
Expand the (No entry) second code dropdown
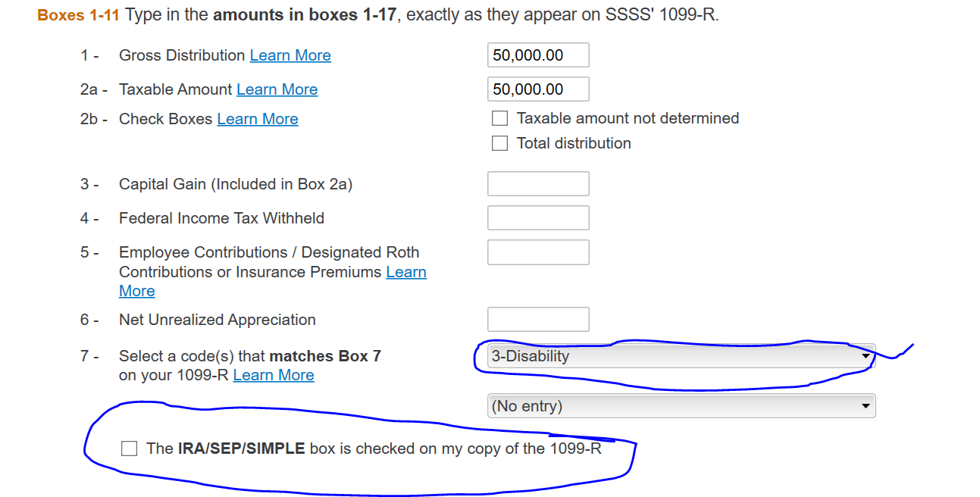pos(681,406)
